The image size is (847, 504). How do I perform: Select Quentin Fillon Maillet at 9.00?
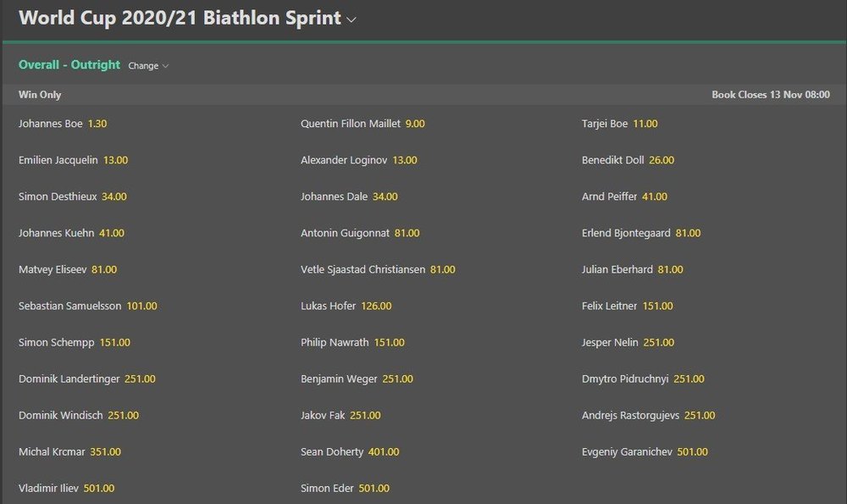[363, 124]
